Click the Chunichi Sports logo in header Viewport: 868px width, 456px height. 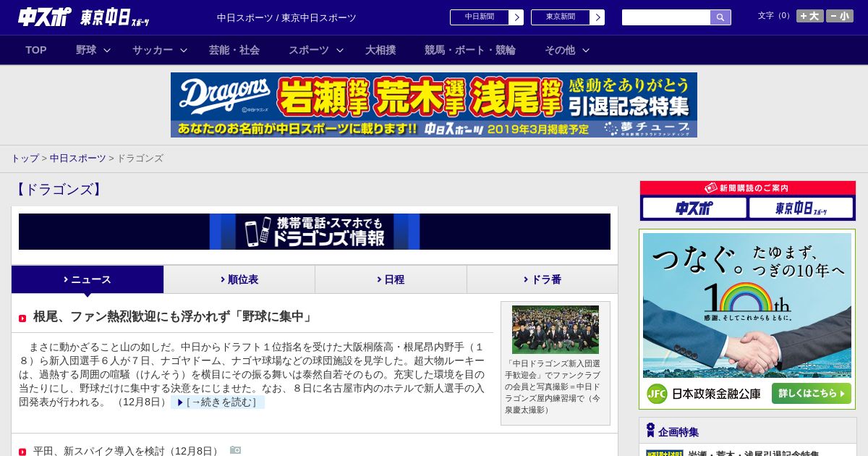45,17
